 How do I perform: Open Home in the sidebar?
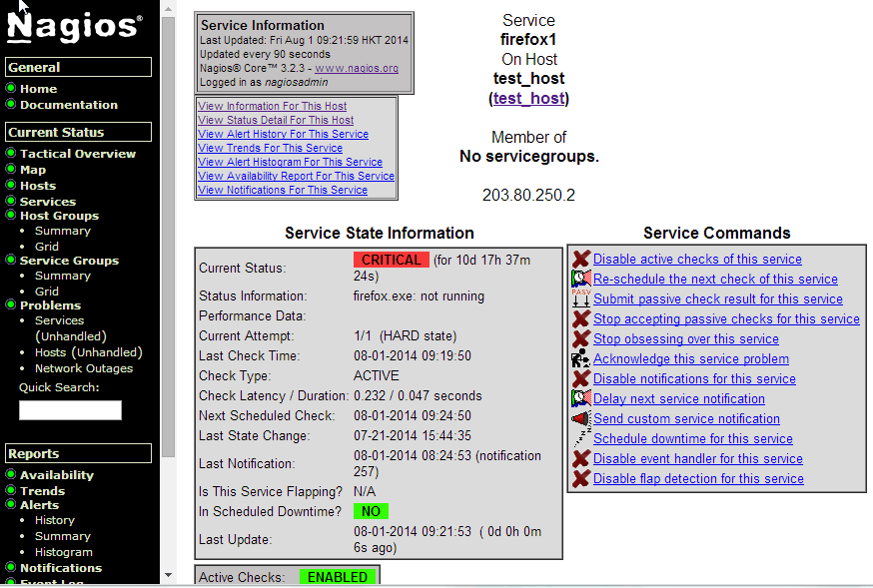[38, 89]
